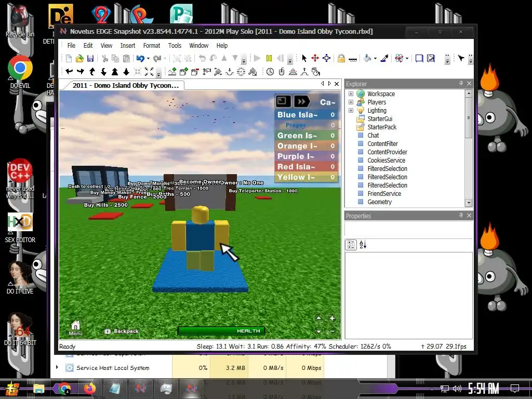Toggle the yellow Pause simulation button

tap(269, 58)
